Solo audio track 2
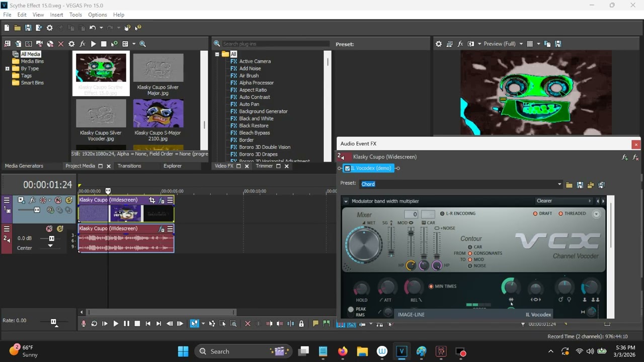 [60, 229]
